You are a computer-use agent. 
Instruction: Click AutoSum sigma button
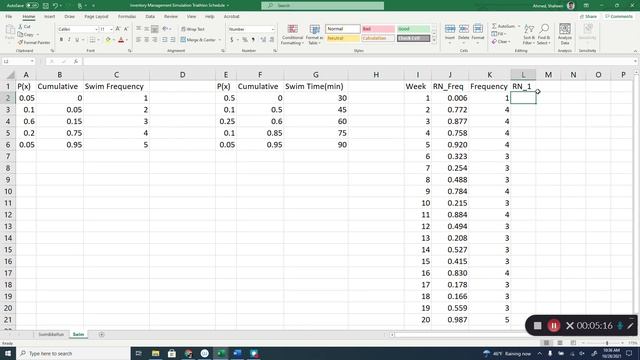pyautogui.click(x=504, y=26)
